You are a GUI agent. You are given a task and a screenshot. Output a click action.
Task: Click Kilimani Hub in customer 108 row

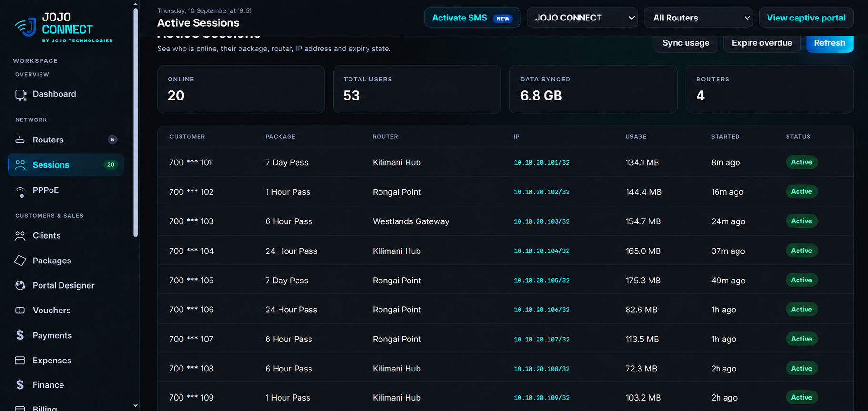[397, 369]
